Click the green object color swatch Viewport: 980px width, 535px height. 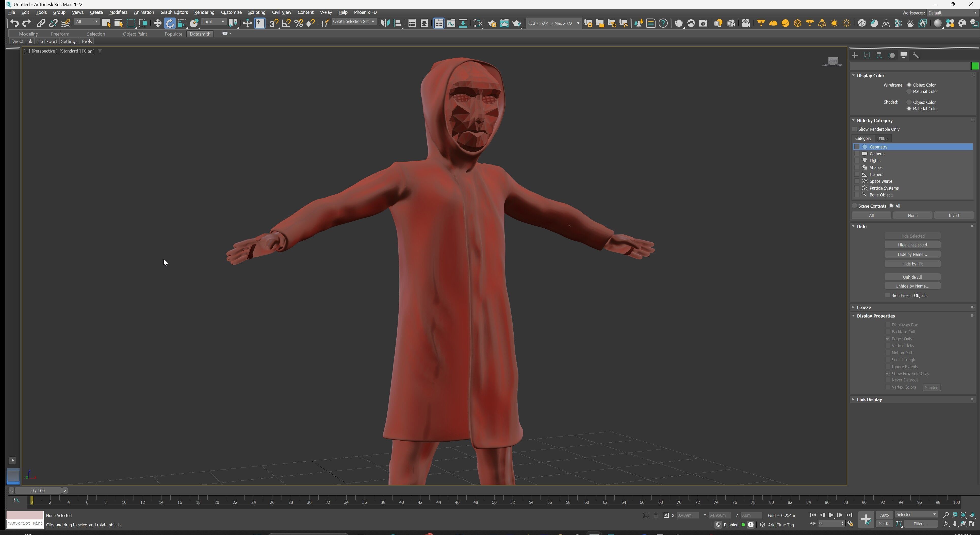(975, 66)
